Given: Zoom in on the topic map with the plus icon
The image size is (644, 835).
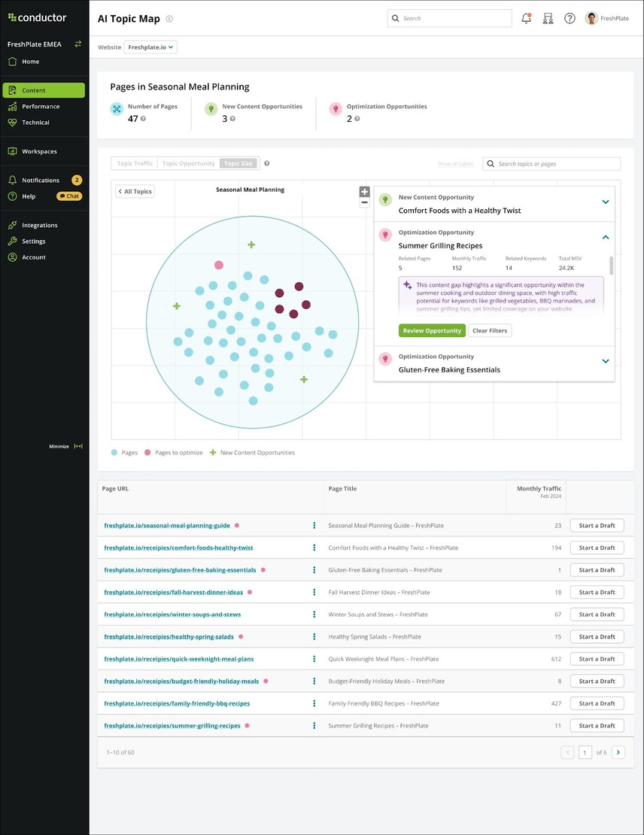Looking at the screenshot, I should (x=364, y=190).
